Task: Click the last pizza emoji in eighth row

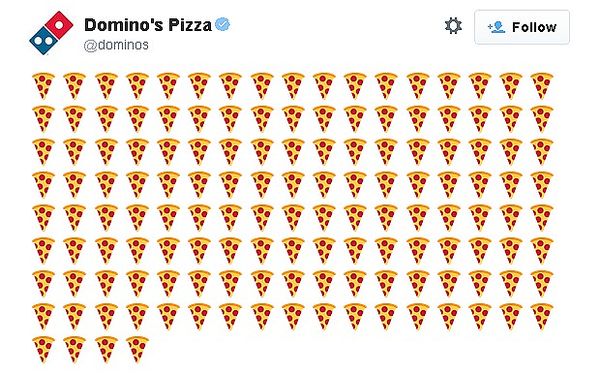Action: click(x=541, y=316)
